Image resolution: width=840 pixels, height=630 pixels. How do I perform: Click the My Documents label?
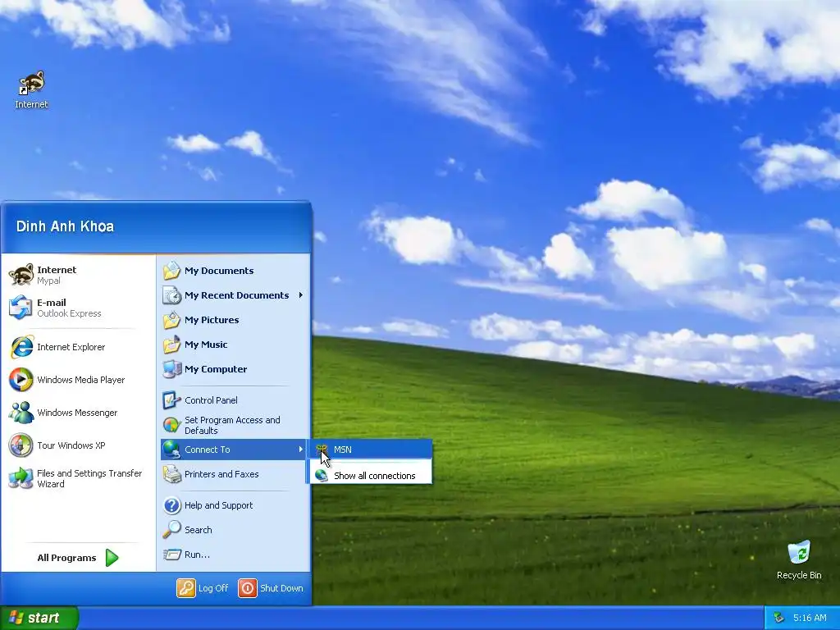(x=219, y=271)
